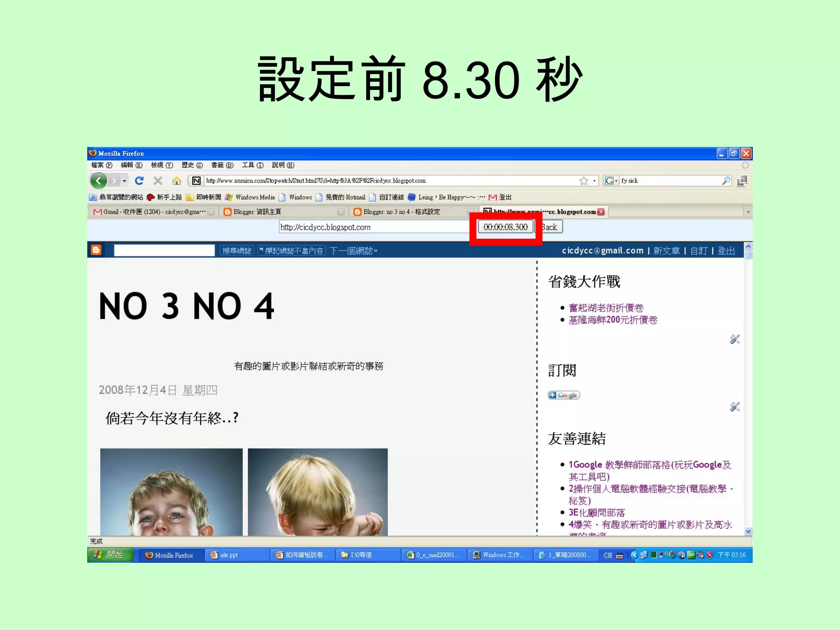Image resolution: width=840 pixels, height=630 pixels.
Task: Click the crying boy photo thumbnail
Action: tap(171, 492)
